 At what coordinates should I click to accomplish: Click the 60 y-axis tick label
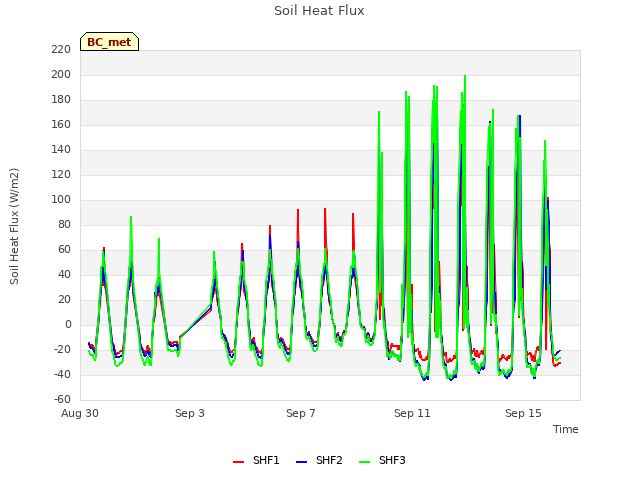click(64, 249)
